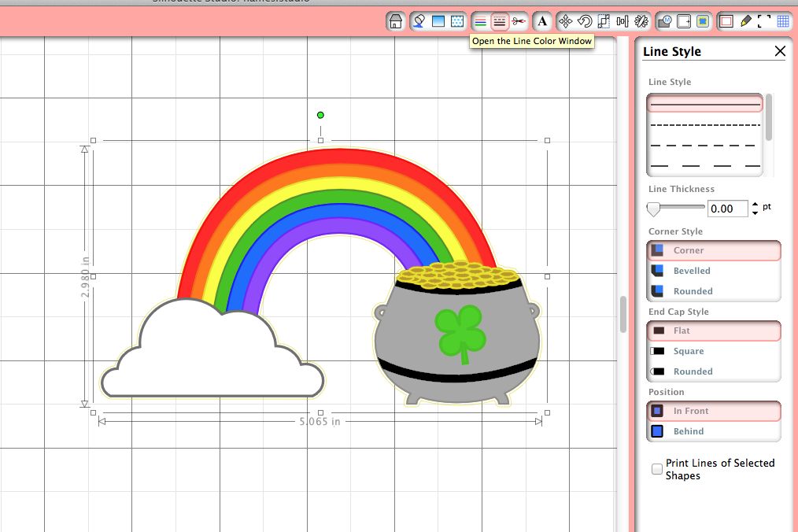Viewport: 798px width, 532px height.
Task: Increase line thickness with the up stepper arrow
Action: point(756,204)
